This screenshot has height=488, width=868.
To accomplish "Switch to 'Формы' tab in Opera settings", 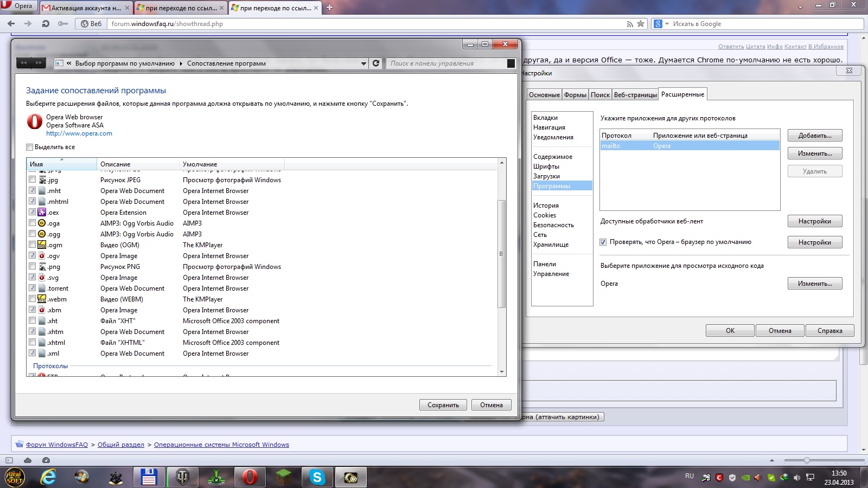I will (x=575, y=95).
